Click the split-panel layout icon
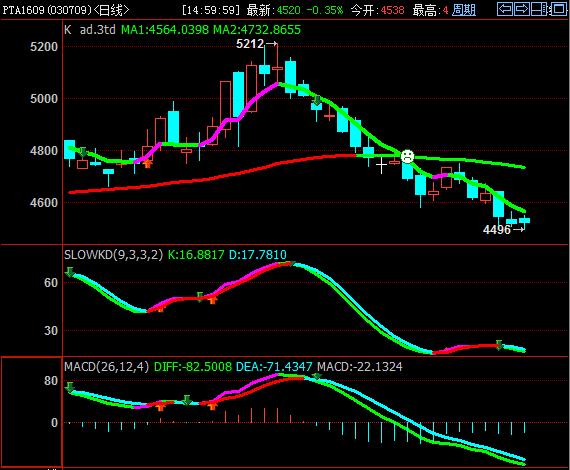Screen dimensions: 570x470 (x=539, y=9)
